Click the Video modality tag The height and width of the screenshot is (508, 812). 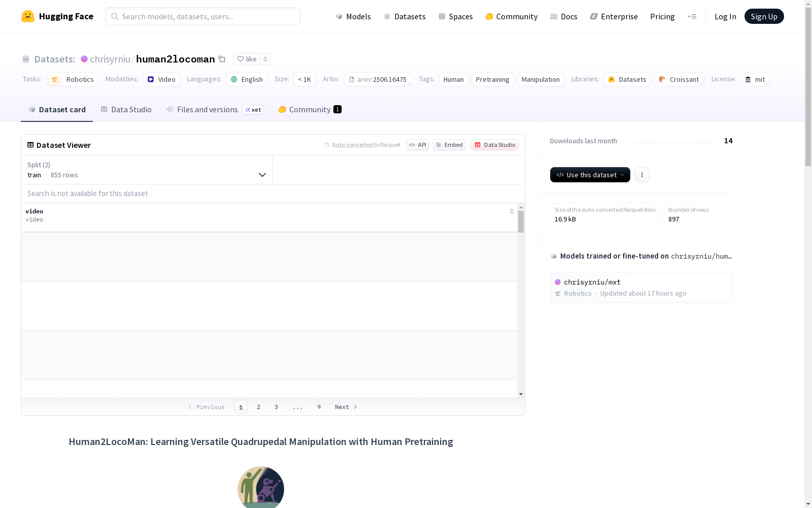click(x=161, y=79)
